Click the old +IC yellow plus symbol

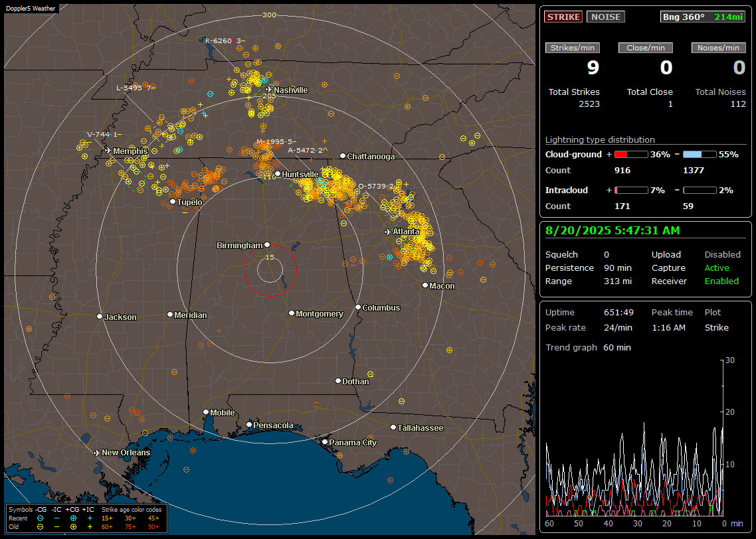coord(90,527)
